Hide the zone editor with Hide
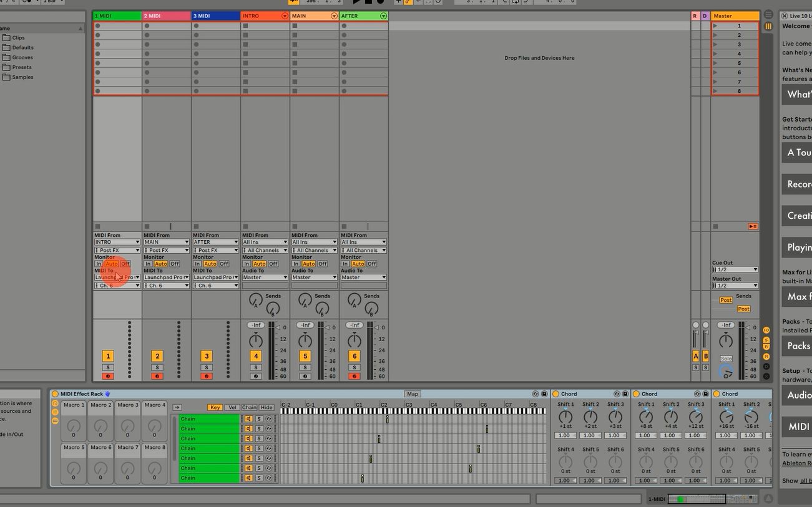This screenshot has height=507, width=812. (x=267, y=408)
